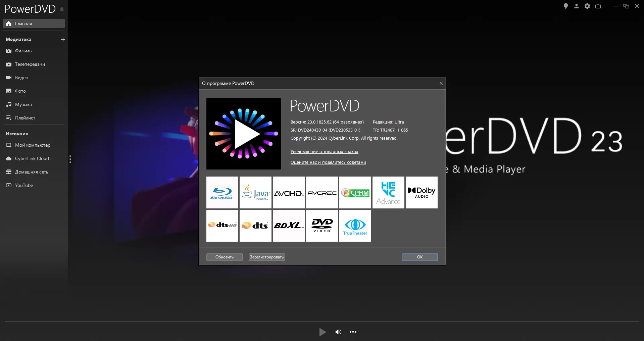Click the AVCHD logo tile
Screen dimensions: 644x341
coord(289,193)
